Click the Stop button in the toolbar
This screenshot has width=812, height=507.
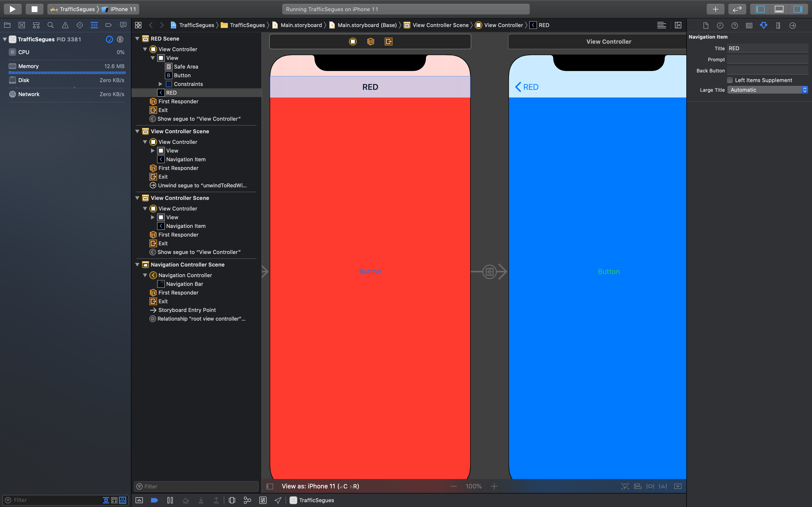[x=34, y=9]
